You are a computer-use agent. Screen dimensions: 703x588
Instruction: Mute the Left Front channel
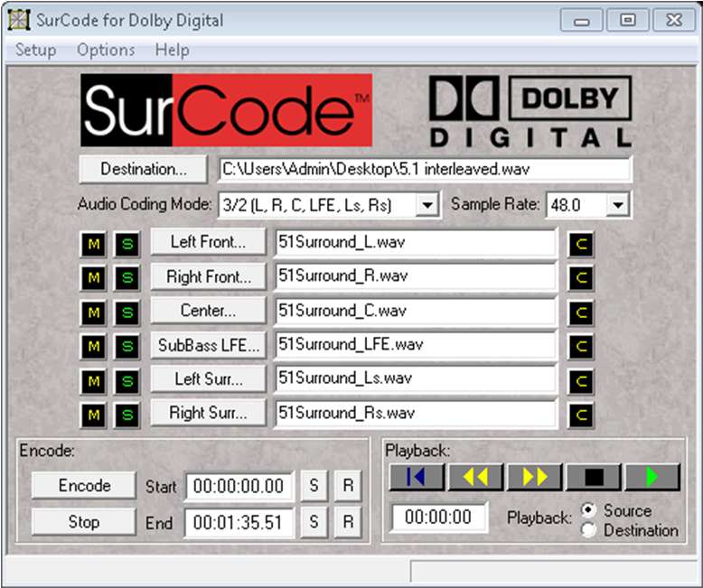point(94,243)
